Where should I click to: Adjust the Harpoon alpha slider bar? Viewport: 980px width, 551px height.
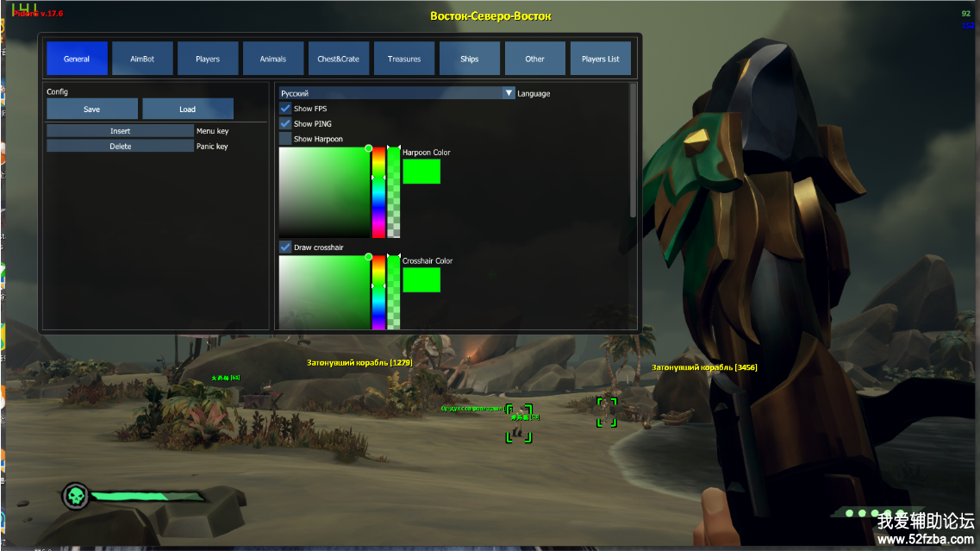point(394,192)
